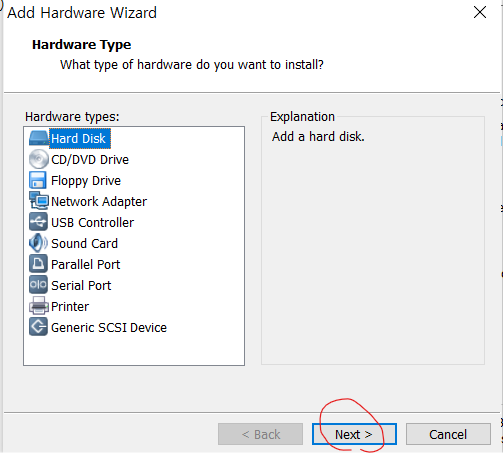
Task: Pick 'Parallel Port' text entry
Action: [86, 265]
